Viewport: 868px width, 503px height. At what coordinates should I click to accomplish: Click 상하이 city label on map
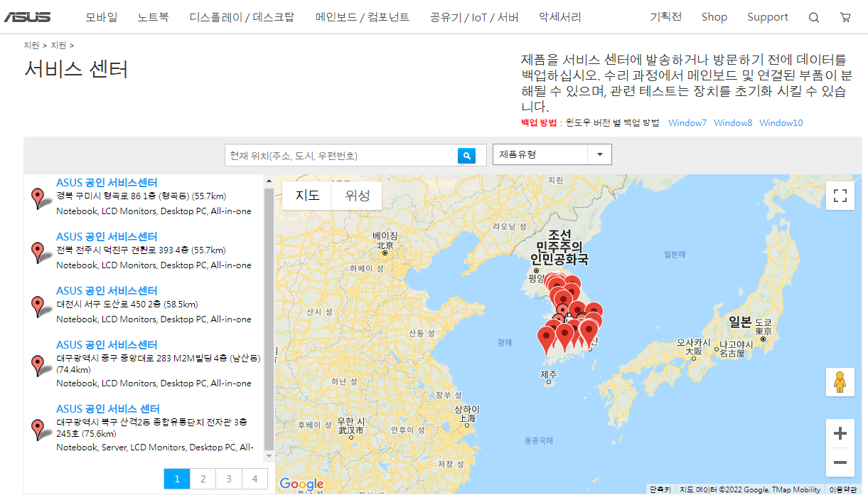(466, 414)
